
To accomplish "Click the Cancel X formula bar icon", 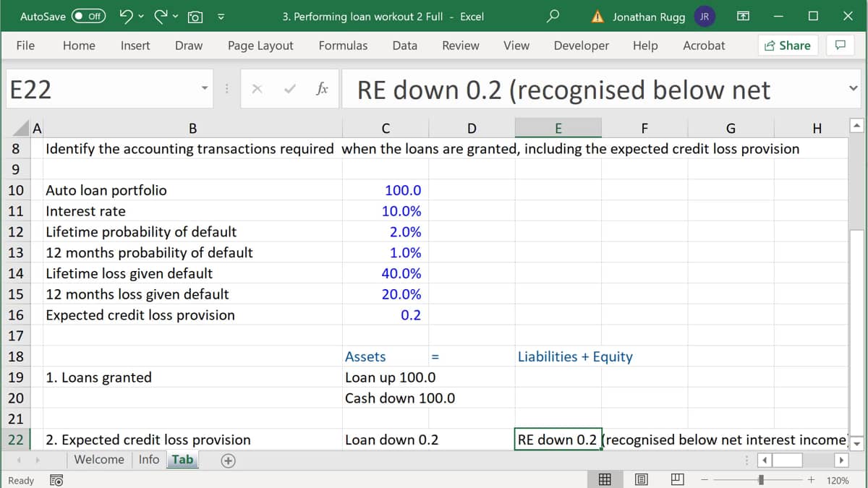I will 256,89.
